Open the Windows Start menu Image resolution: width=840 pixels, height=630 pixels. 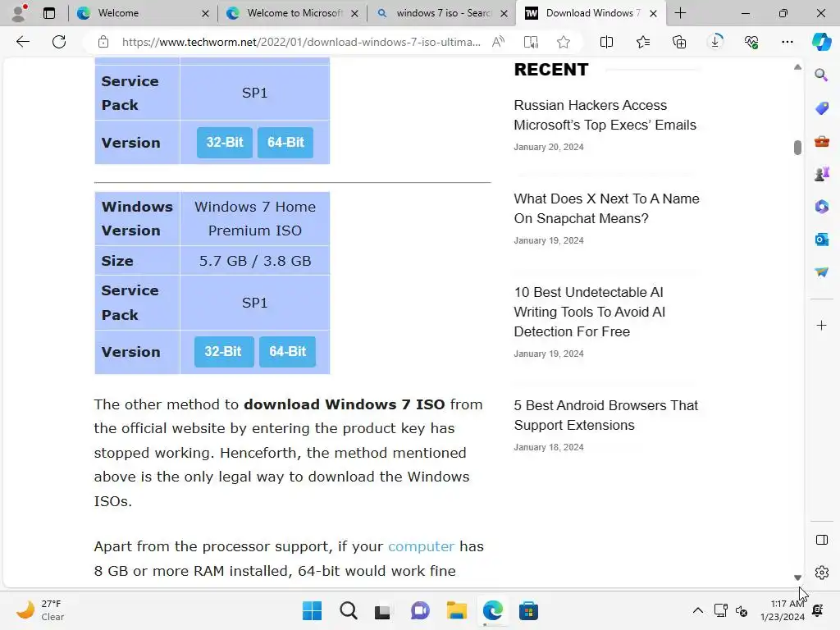click(312, 610)
